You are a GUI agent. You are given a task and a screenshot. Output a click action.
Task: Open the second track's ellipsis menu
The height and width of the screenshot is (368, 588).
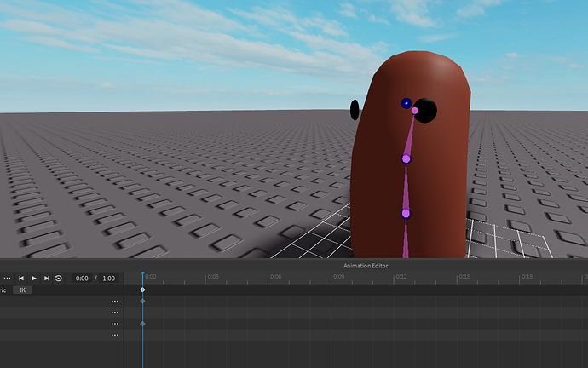114,313
